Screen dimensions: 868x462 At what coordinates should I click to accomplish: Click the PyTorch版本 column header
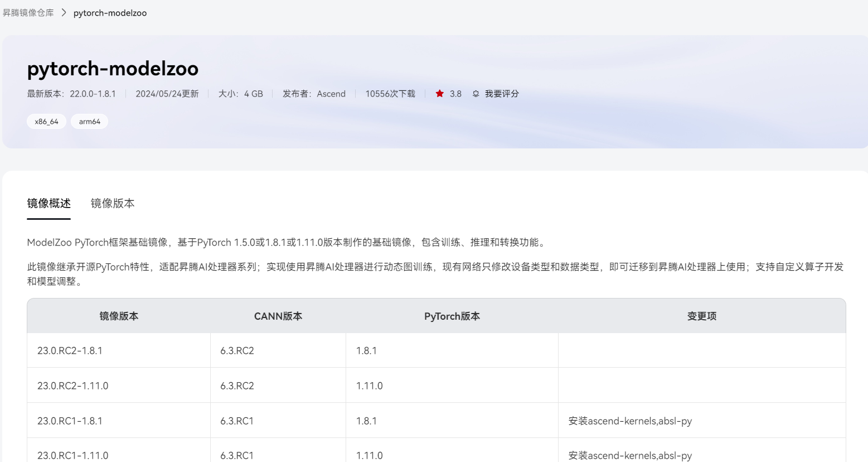coord(452,316)
